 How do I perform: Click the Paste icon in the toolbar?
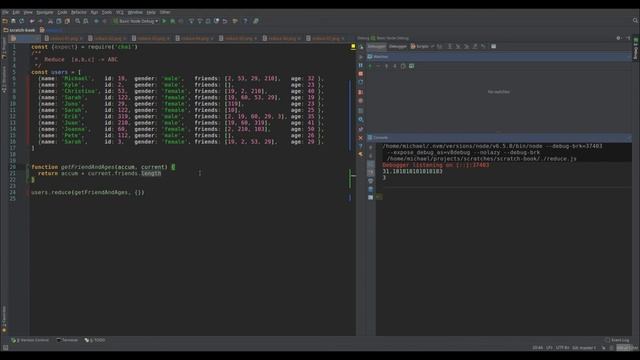tap(67, 21)
